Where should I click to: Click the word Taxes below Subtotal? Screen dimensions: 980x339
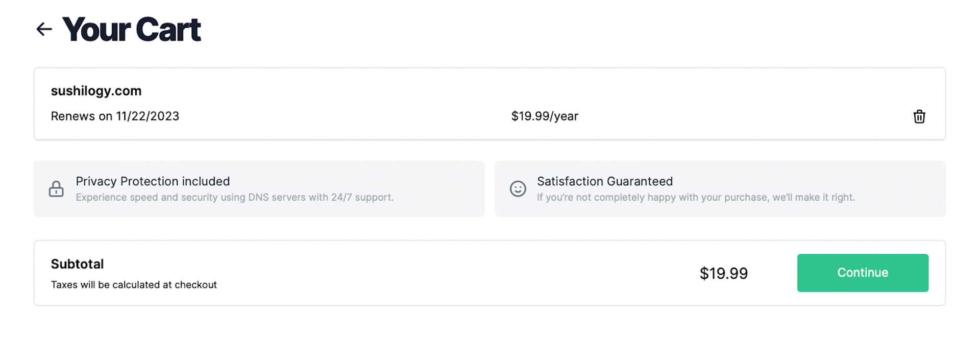(64, 285)
